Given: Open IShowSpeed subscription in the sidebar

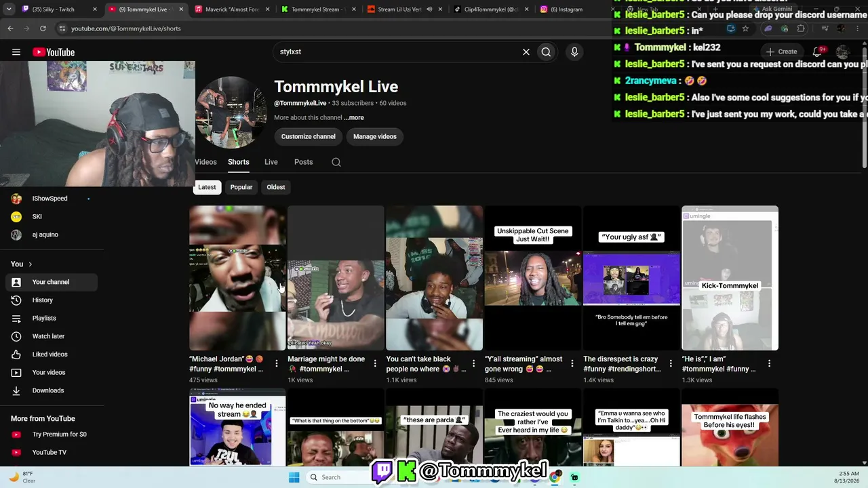Looking at the screenshot, I should pyautogui.click(x=52, y=199).
